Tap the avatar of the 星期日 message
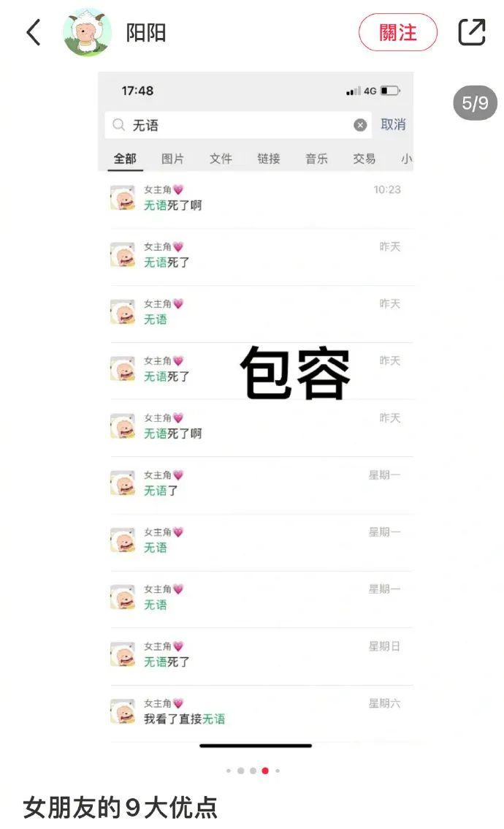Image resolution: width=504 pixels, height=829 pixels. 123,654
